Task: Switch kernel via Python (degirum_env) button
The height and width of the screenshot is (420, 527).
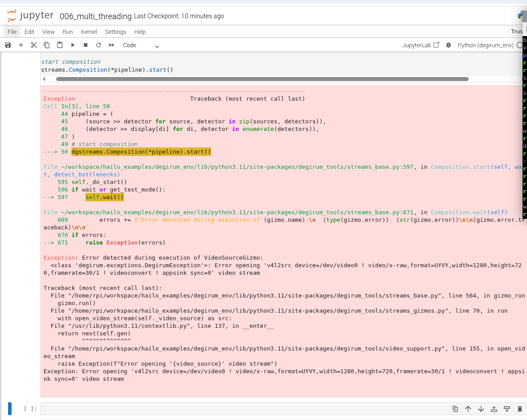Action: (x=485, y=45)
